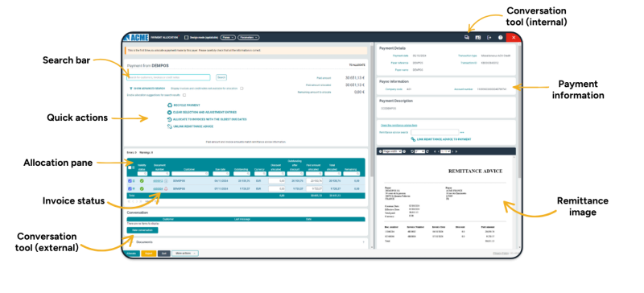
Task: Go to first page of remittance viewer
Action: tap(435, 151)
